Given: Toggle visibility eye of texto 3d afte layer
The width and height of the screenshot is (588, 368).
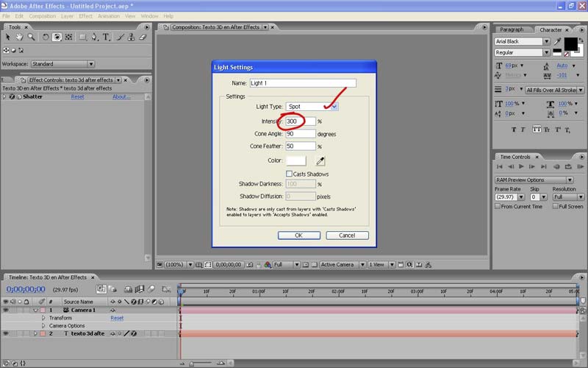Looking at the screenshot, I should tap(6, 333).
